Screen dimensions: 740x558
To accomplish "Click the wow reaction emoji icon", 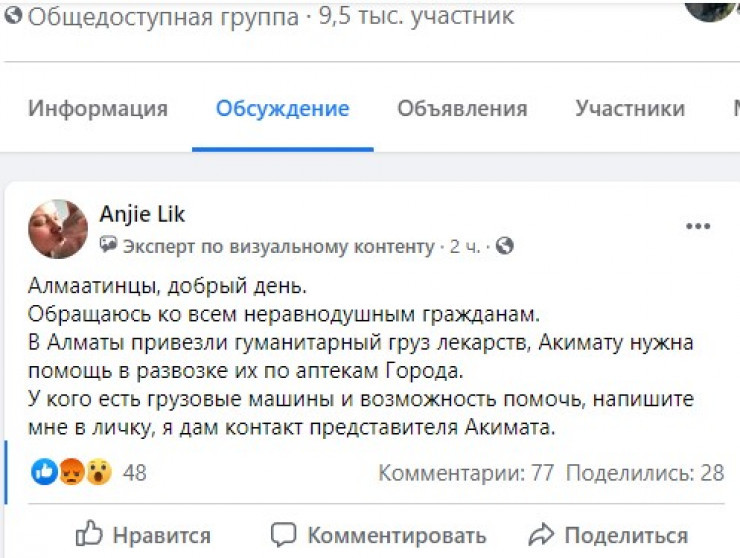I will [x=97, y=472].
